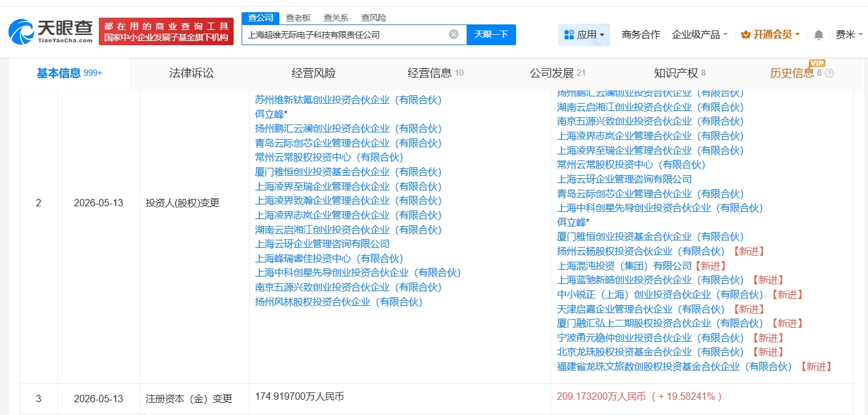
Task: Open 扬州鹏汇云澜创业投资合伙企业 in the before-change column
Action: coord(348,129)
